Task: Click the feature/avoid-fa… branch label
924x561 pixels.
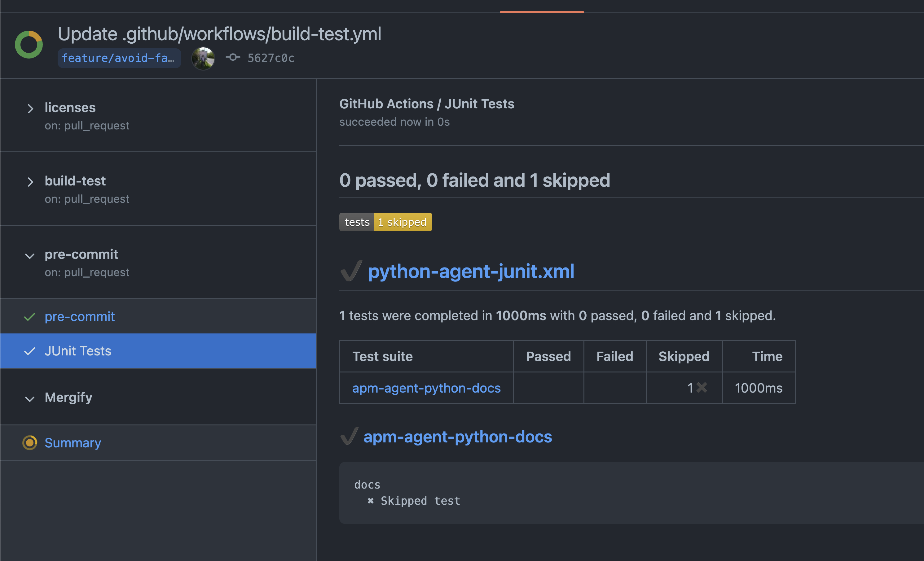Action: (x=118, y=58)
